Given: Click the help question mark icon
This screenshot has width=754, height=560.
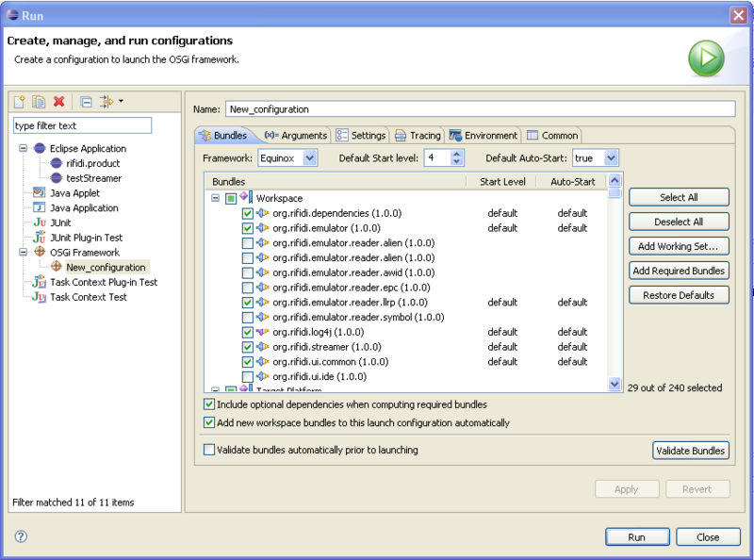Looking at the screenshot, I should tap(21, 536).
